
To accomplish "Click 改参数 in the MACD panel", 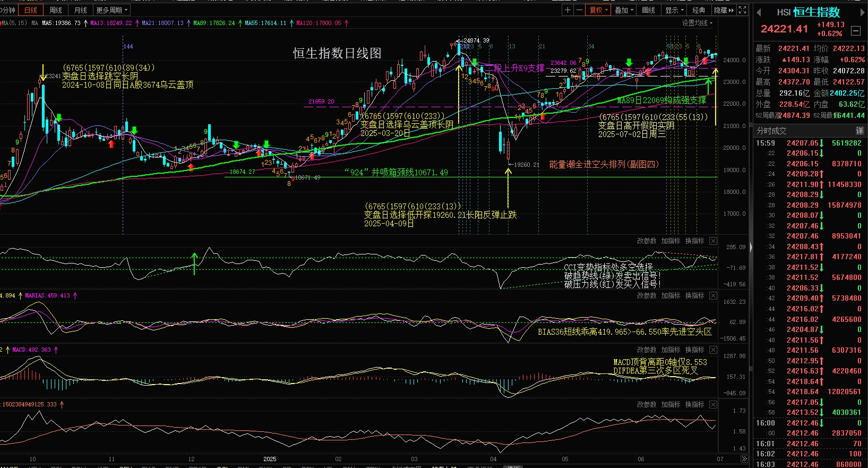I will (x=647, y=350).
